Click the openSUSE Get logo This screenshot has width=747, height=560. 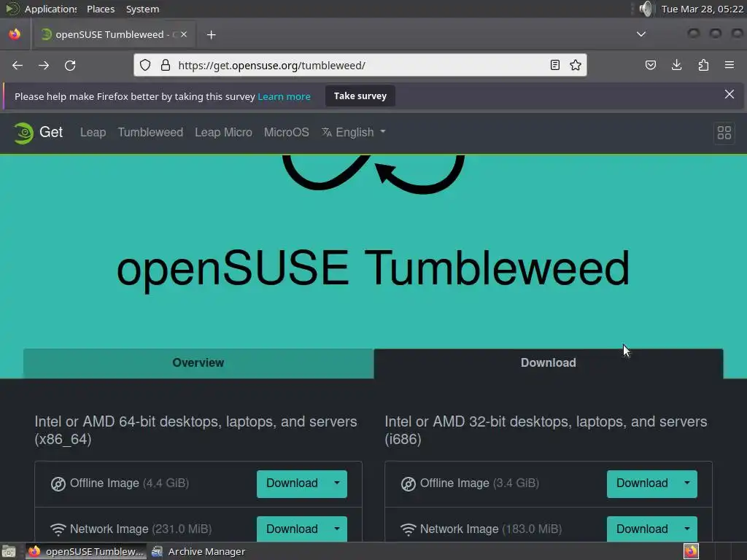click(38, 133)
